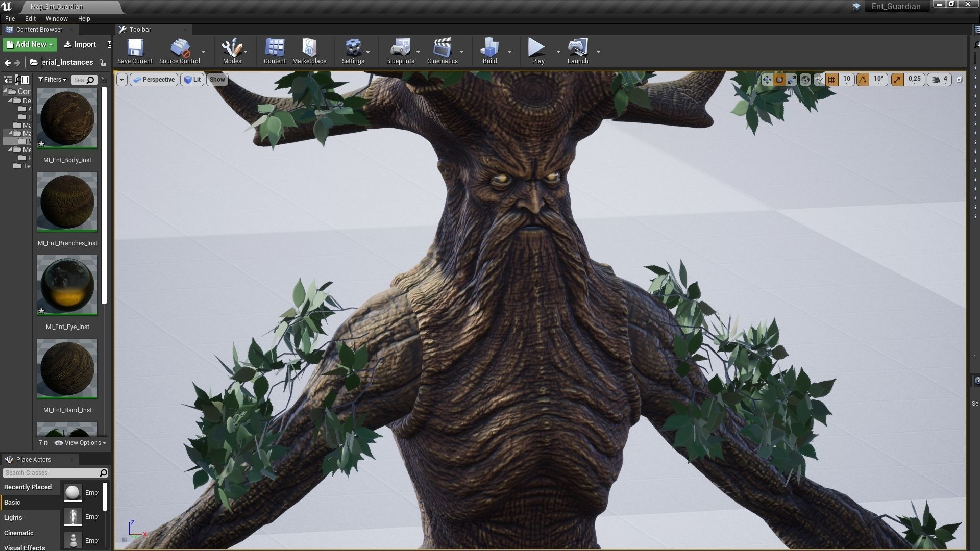This screenshot has width=980, height=551.
Task: Switch to the Toolbar tab
Action: tap(140, 30)
